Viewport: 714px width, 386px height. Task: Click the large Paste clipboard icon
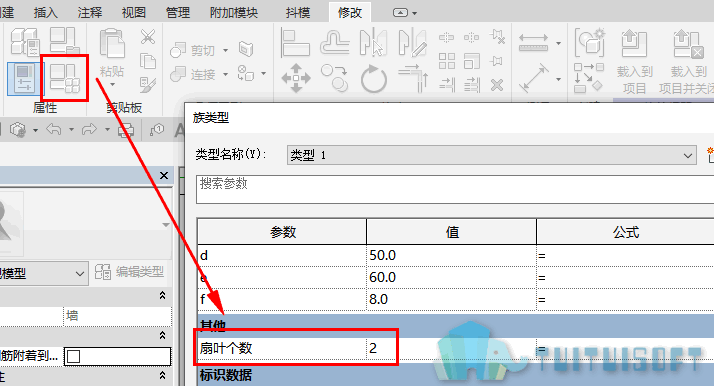click(112, 44)
